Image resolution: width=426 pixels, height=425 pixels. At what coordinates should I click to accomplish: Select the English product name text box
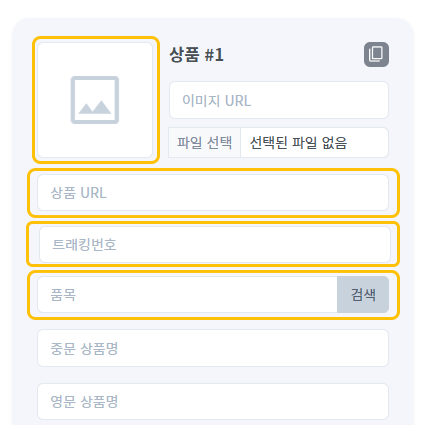pyautogui.click(x=213, y=401)
